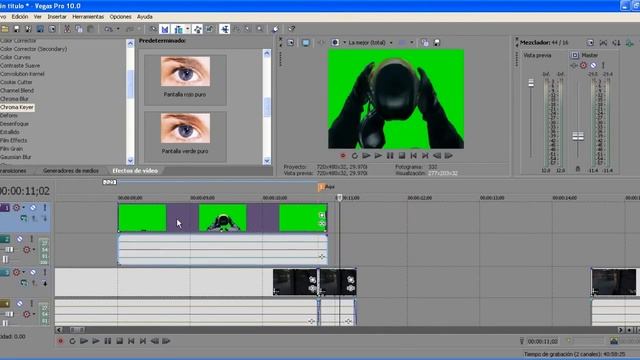
Task: Choose the Pantalla verde puro preset
Action: 185,136
